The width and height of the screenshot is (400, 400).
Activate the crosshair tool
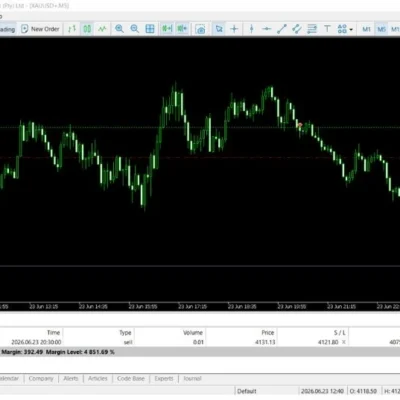234,29
